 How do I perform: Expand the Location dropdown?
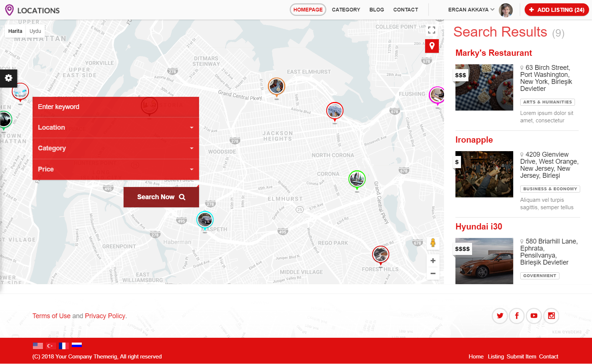coord(116,127)
